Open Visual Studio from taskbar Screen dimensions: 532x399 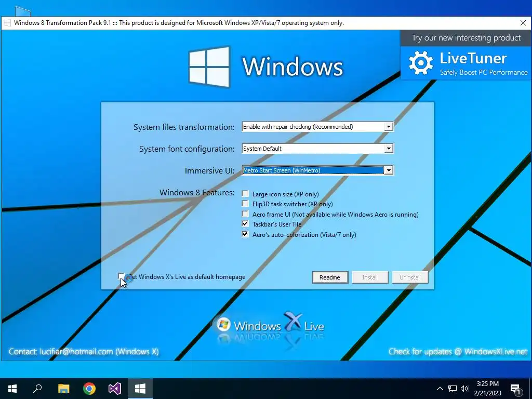point(115,389)
